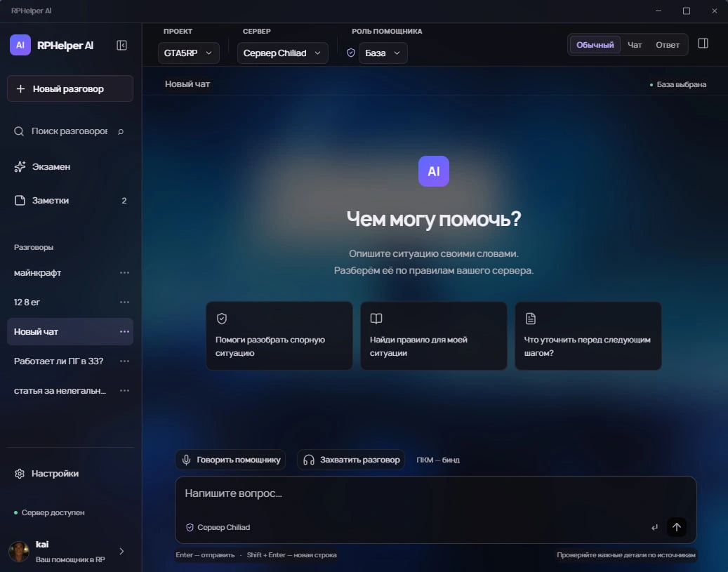The height and width of the screenshot is (572, 728).
Task: Click the Разговоры section heading
Action: coord(34,247)
